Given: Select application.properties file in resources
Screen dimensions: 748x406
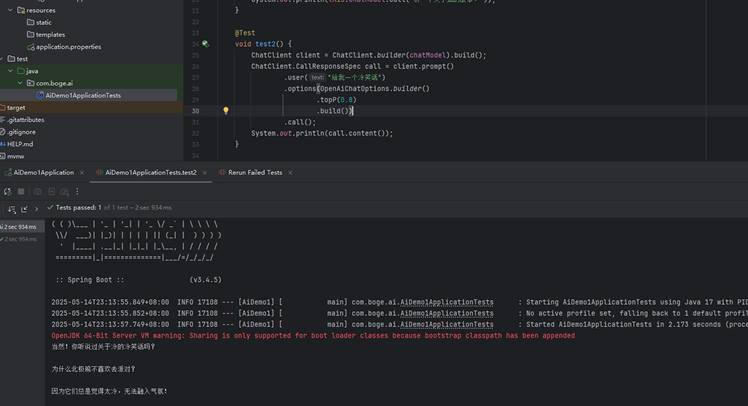Looking at the screenshot, I should (x=68, y=47).
